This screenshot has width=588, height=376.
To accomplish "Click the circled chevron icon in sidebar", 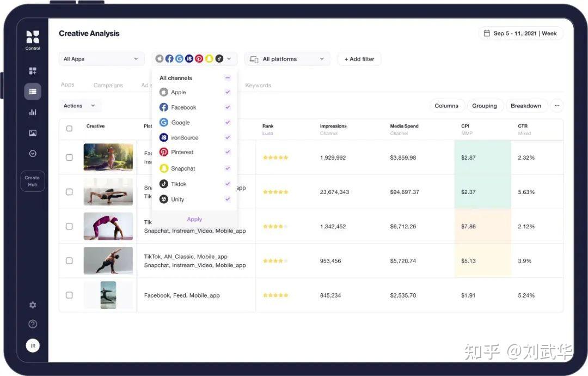I will tap(33, 153).
